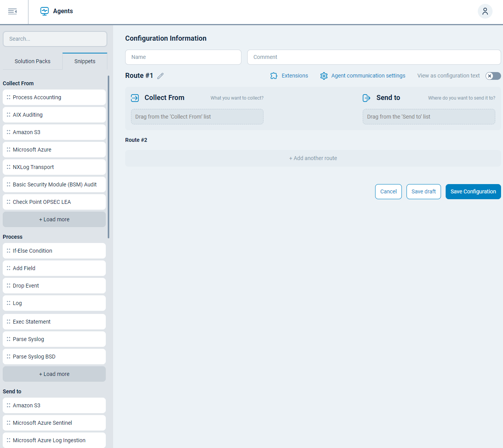Collapse the sidebar using the hamburger icon
This screenshot has height=448, width=503.
click(x=13, y=12)
